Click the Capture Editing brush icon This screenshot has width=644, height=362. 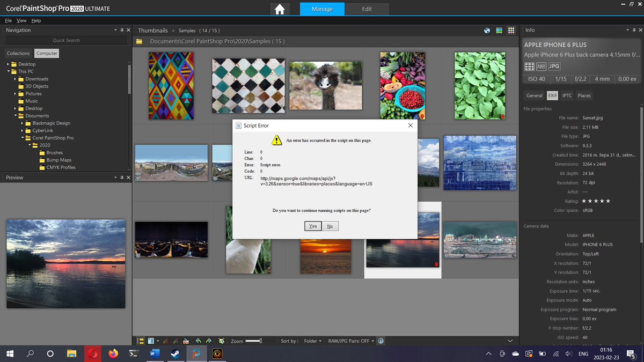(x=166, y=341)
